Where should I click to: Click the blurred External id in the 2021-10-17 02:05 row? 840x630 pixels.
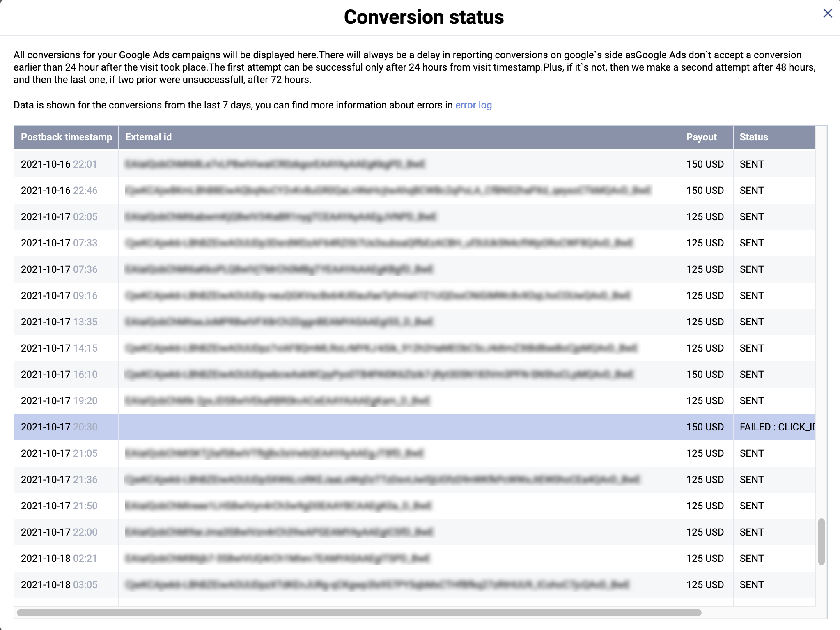(x=279, y=216)
